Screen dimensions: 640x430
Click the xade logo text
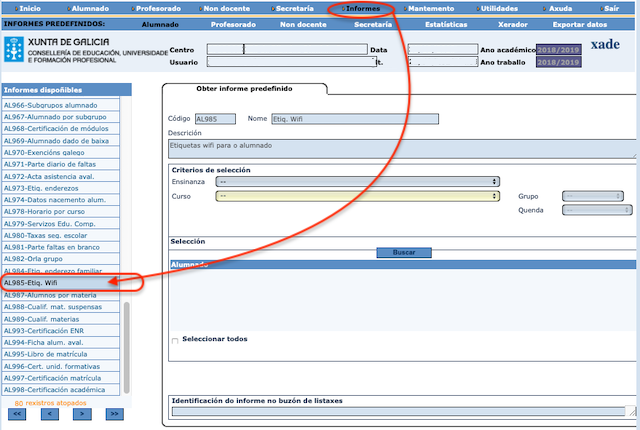click(x=605, y=44)
